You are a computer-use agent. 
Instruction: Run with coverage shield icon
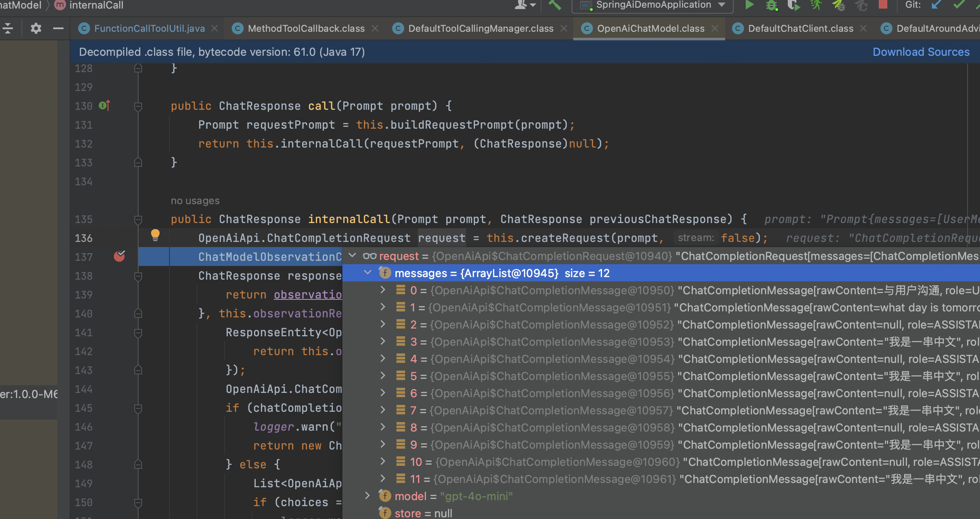pyautogui.click(x=793, y=5)
